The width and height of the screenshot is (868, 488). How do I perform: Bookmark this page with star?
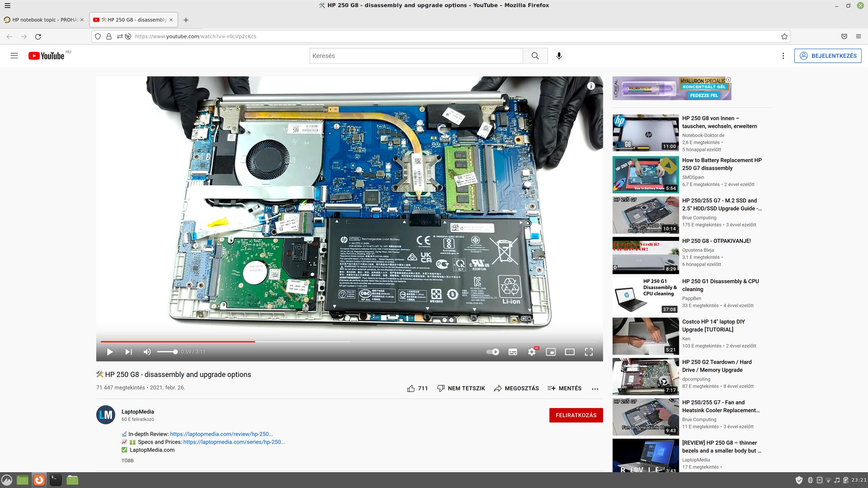pyautogui.click(x=784, y=36)
